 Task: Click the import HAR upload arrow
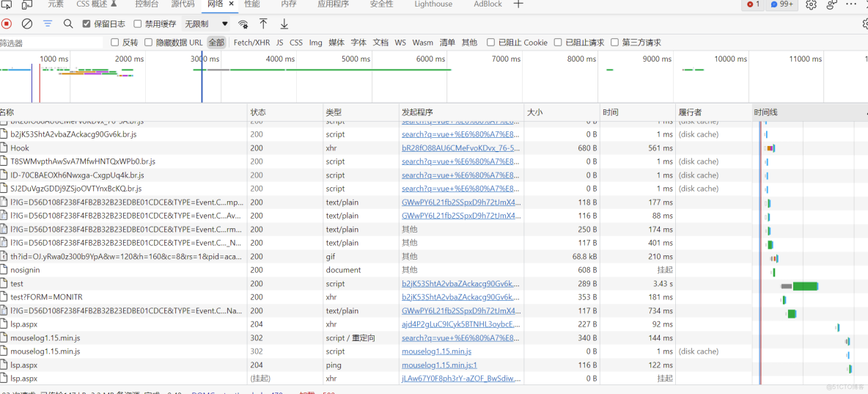coord(263,24)
